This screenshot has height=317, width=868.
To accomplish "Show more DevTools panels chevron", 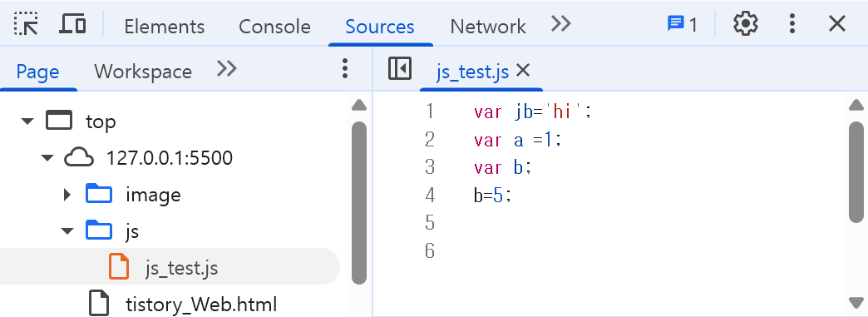I will pos(560,24).
